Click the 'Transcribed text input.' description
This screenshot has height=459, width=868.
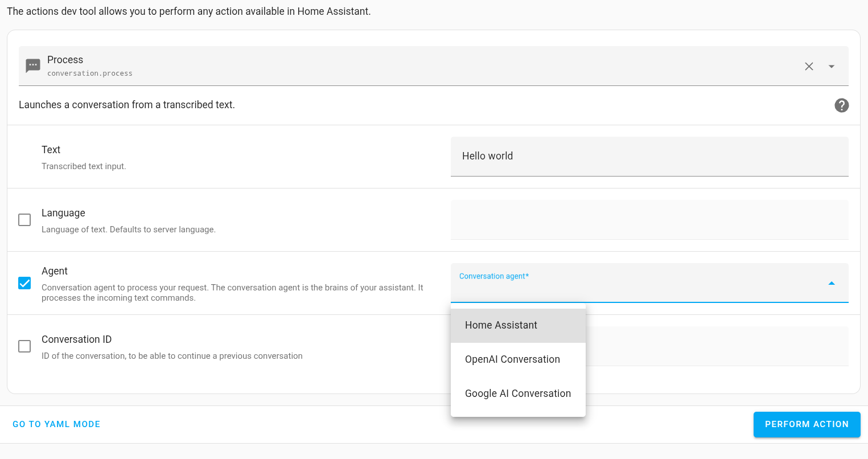click(x=84, y=166)
